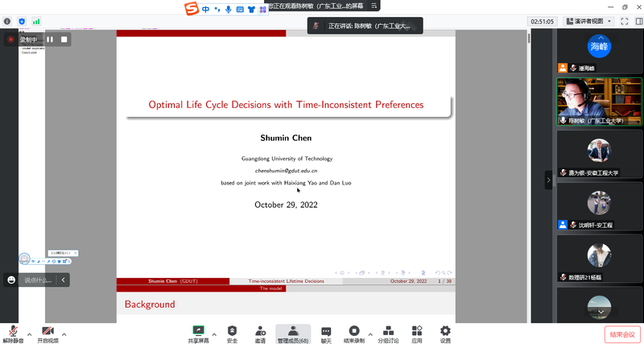Click the chat input field (说点什么)
The image size is (644, 344).
(x=38, y=280)
